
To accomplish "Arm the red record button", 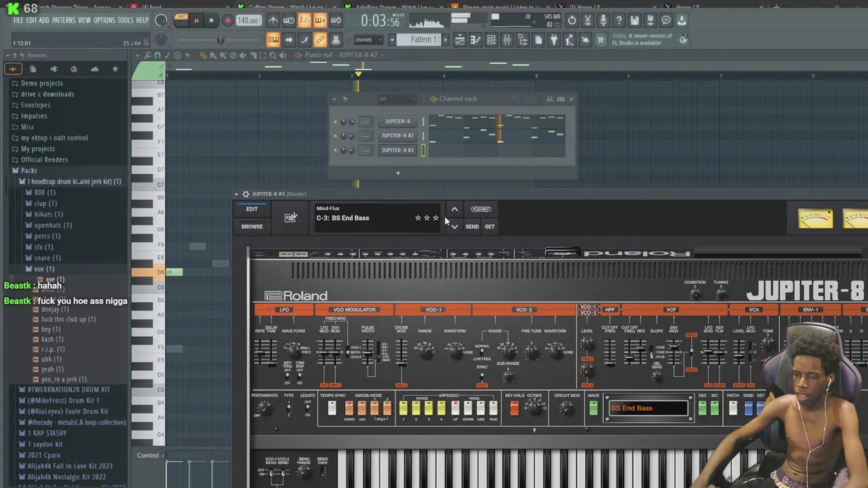I will [228, 20].
